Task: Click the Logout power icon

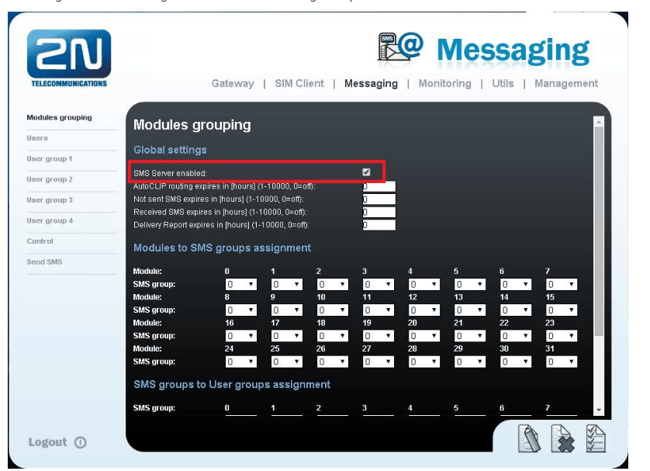Action: (x=80, y=442)
